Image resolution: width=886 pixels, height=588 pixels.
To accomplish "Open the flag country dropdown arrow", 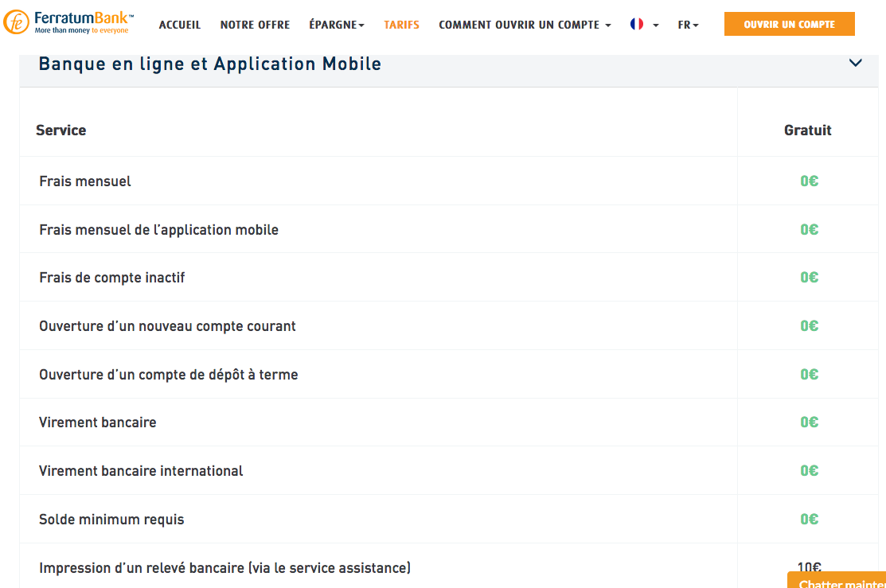I will click(656, 25).
